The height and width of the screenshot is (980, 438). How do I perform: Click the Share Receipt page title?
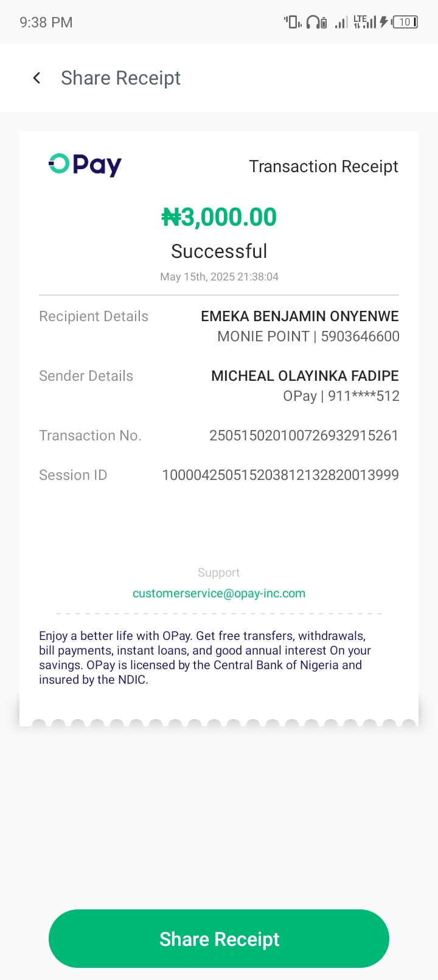[120, 78]
